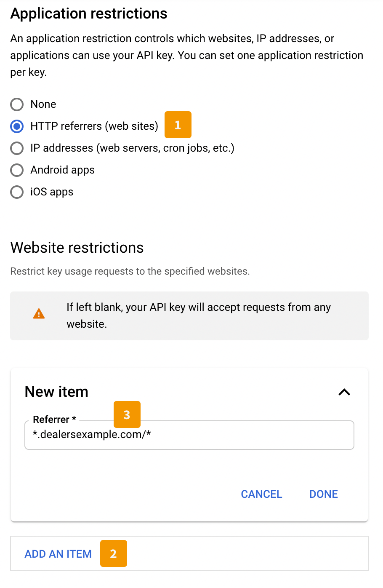The image size is (383, 588).
Task: Select the None restriction radio button
Action: [x=17, y=104]
